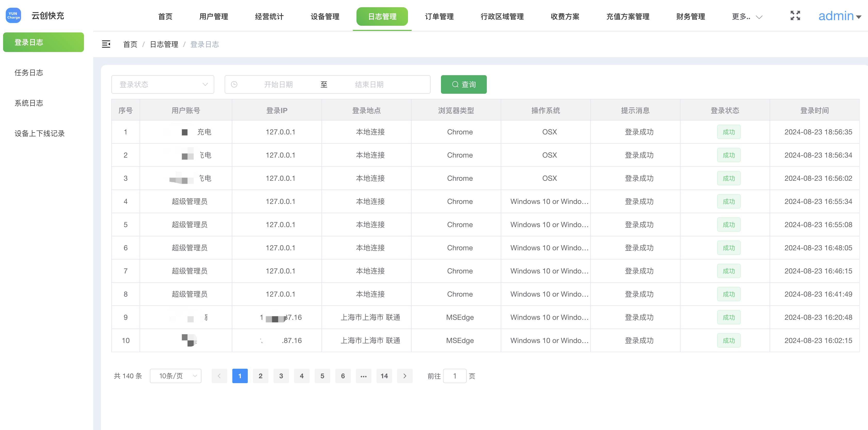Viewport: 868px width, 430px height.
Task: Click 上海市上海市 联通 in row 9
Action: tap(370, 317)
